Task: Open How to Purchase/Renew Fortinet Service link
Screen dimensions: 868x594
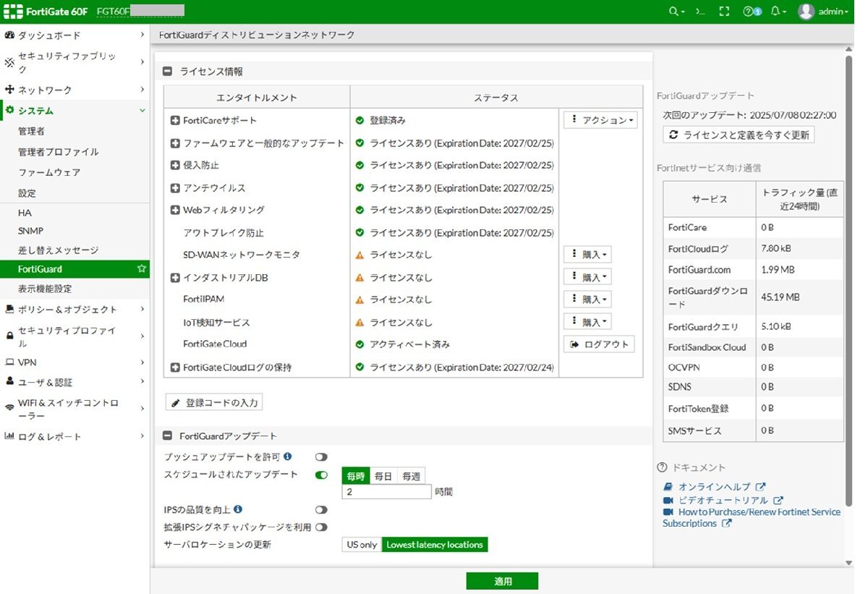Action: point(752,517)
